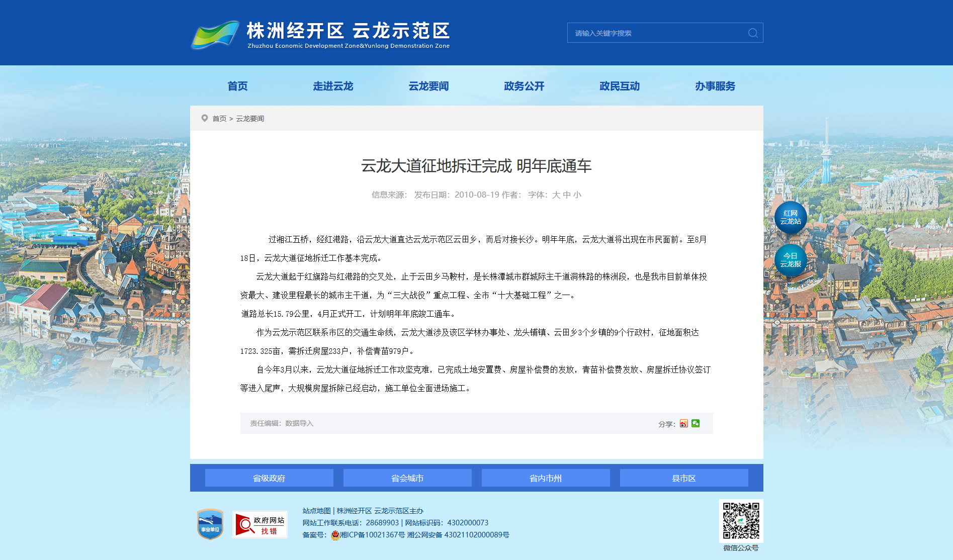Share article via Weibo icon

(683, 424)
